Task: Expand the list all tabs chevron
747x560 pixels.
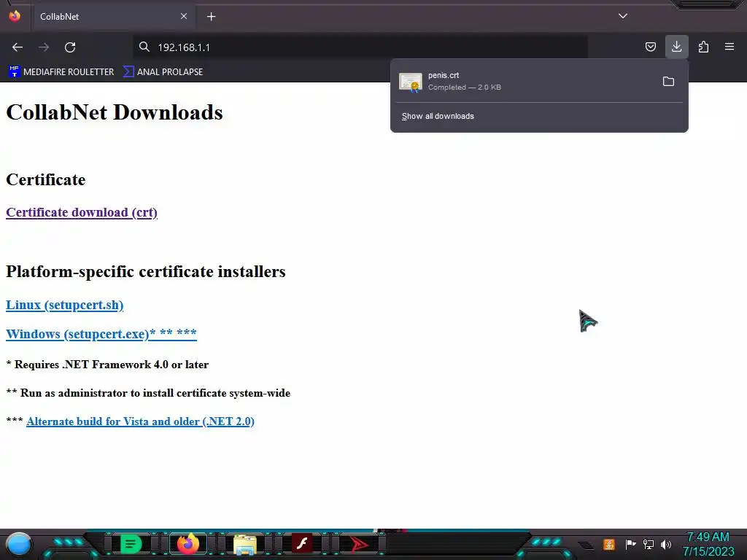Action: [x=623, y=16]
